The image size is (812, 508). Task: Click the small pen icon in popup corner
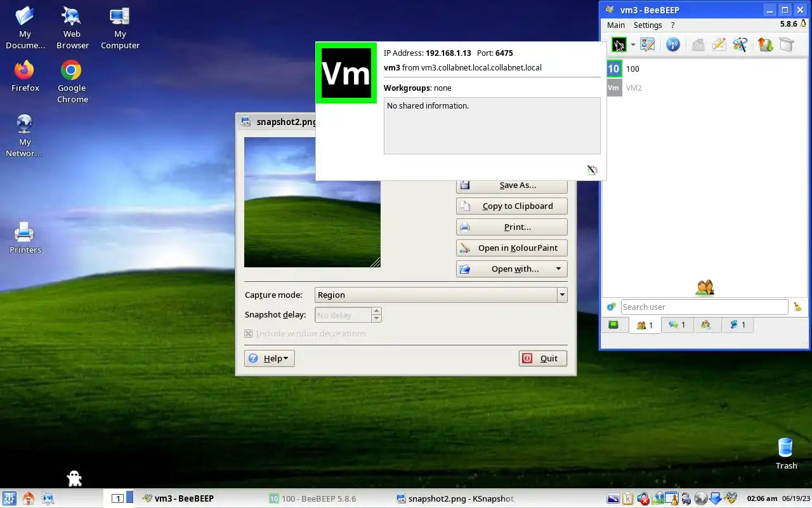pos(593,170)
